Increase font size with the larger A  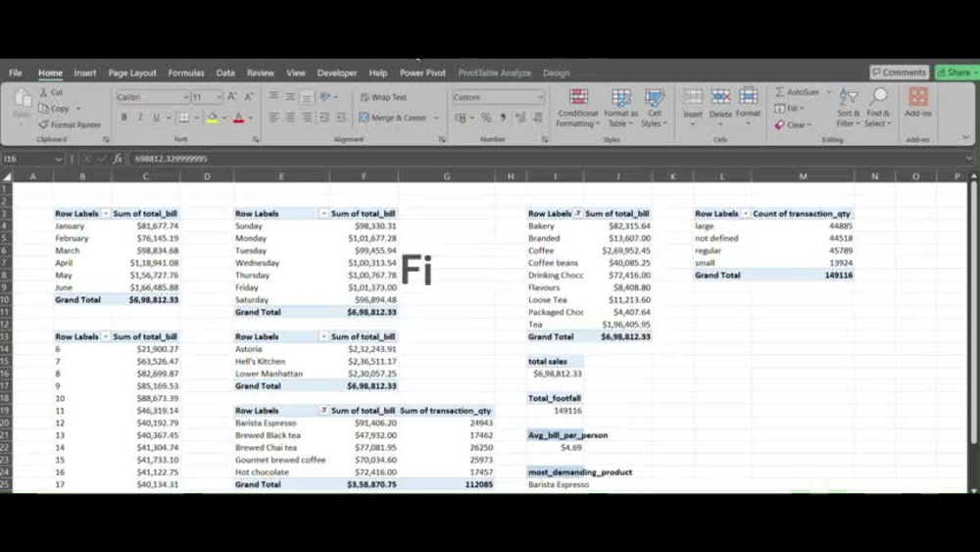click(x=232, y=96)
